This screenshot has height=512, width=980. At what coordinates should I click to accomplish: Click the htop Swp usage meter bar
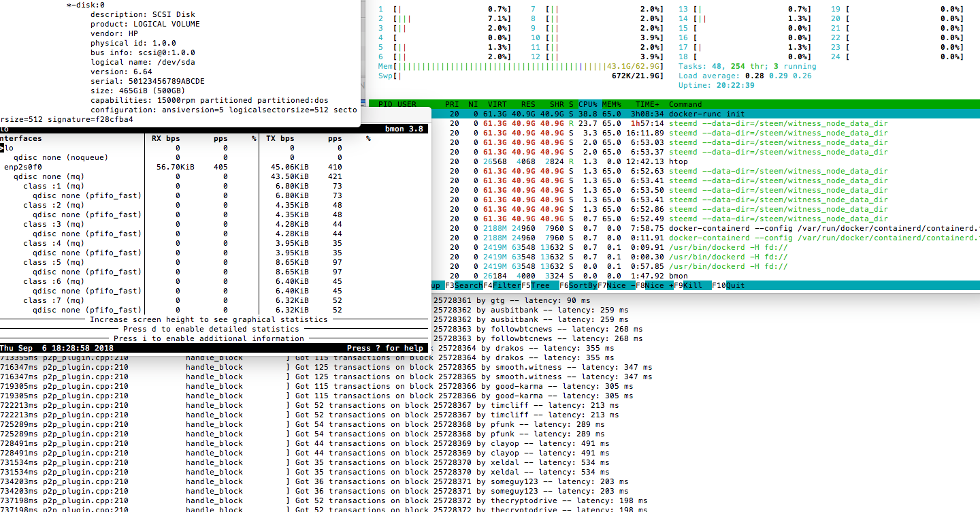click(521, 76)
